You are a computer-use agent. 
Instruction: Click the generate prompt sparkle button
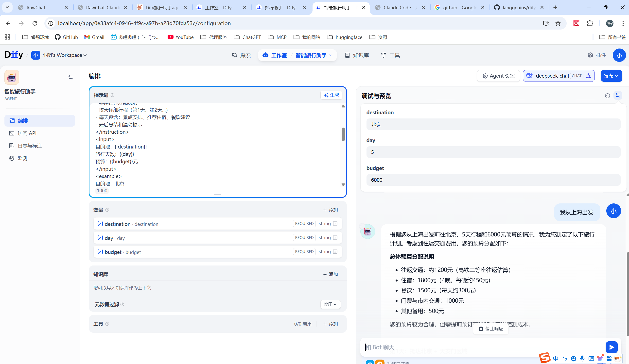click(331, 95)
